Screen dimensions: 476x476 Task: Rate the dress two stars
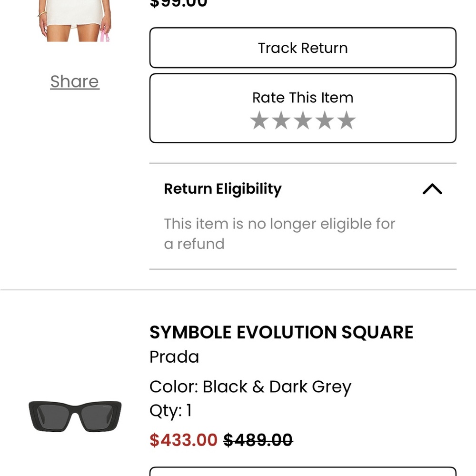click(281, 120)
